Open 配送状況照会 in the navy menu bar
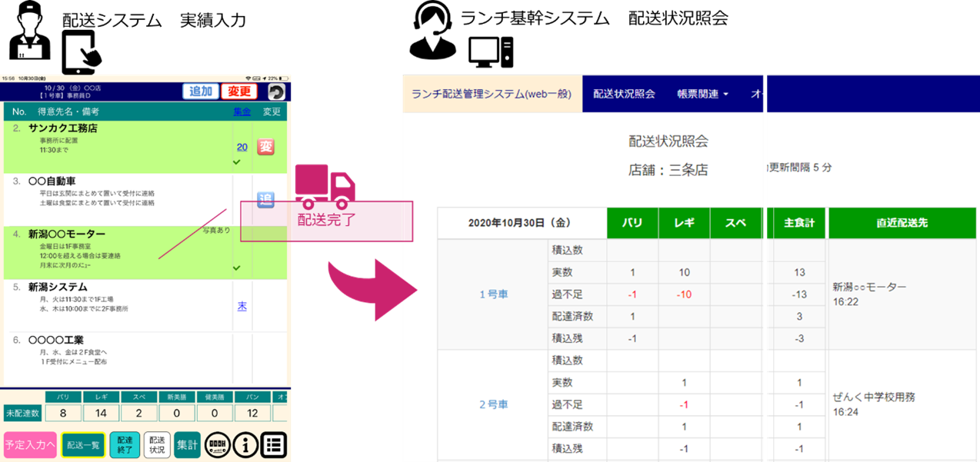 [x=624, y=94]
